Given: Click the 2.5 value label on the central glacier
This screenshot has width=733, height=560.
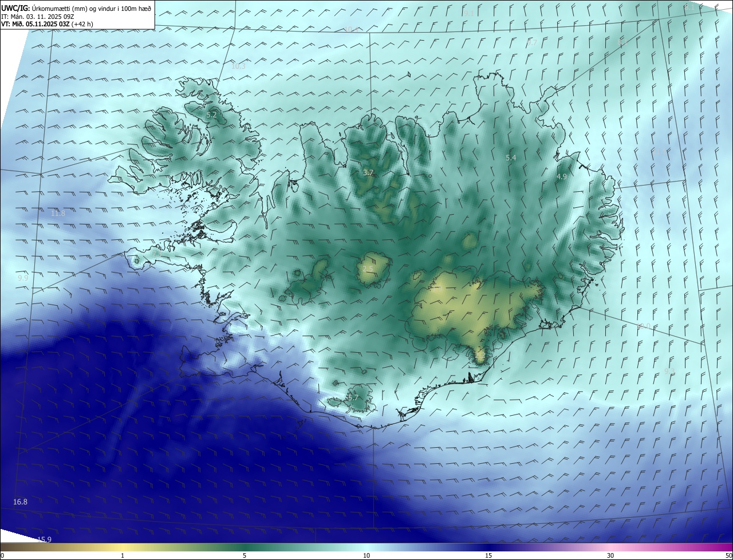Looking at the screenshot, I should [368, 269].
